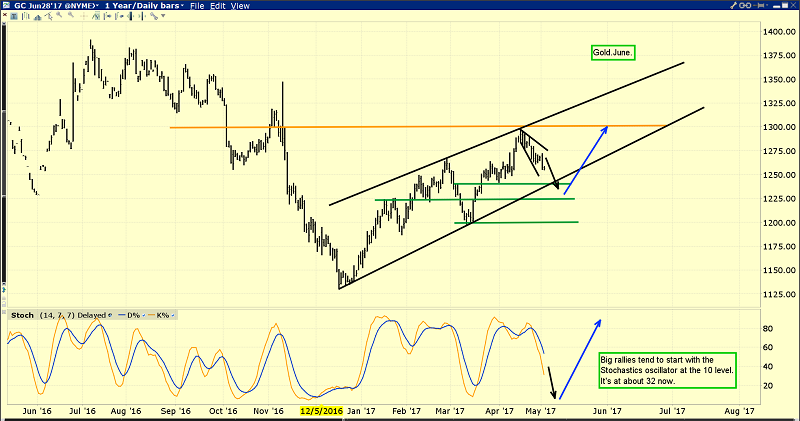
Task: Click the red X remove icon in chart toolbar
Action: [x=5, y=15]
